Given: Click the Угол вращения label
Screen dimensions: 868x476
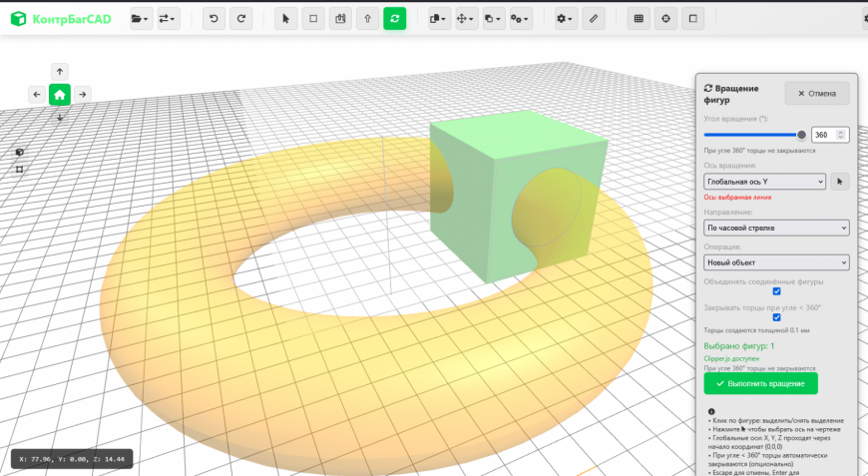Looking at the screenshot, I should (x=735, y=119).
